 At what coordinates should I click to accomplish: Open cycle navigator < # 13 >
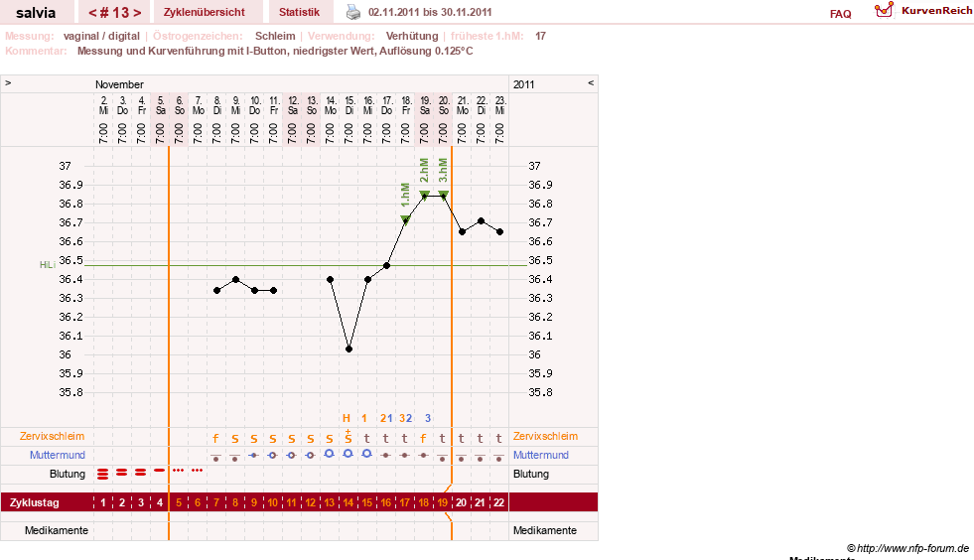114,12
